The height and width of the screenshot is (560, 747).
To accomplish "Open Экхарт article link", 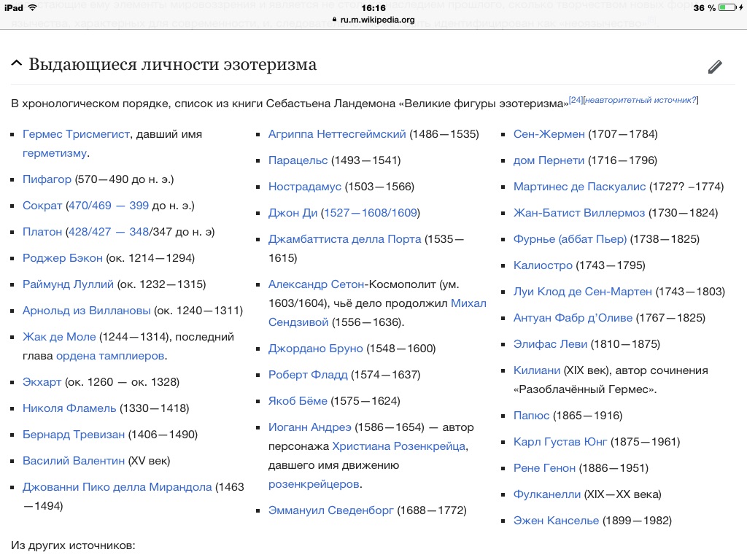I will [42, 382].
